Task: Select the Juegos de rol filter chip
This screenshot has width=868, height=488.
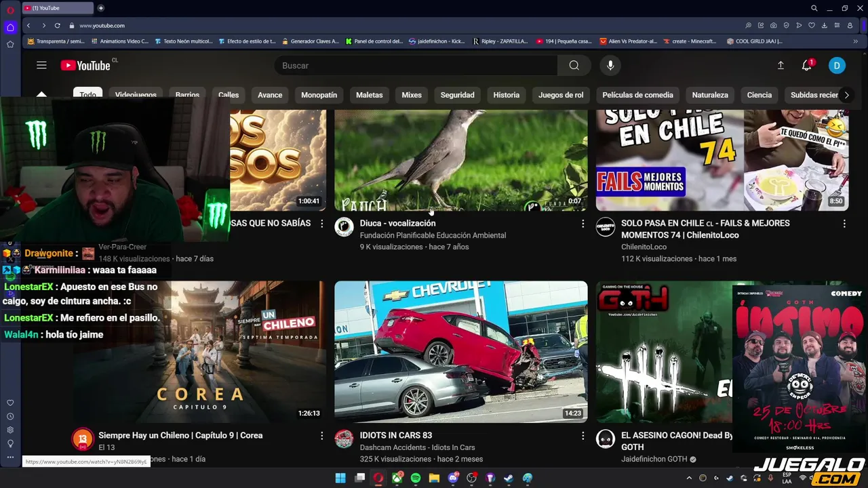Action: coord(561,95)
